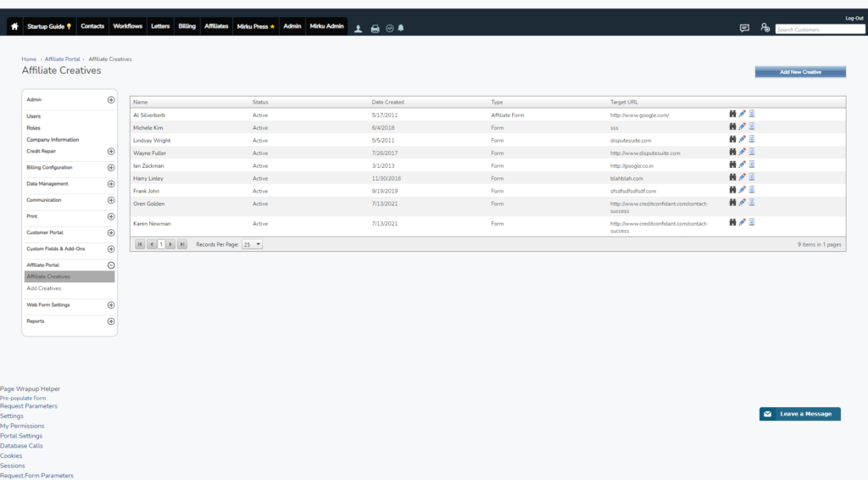Click the document icon for Wayne Fuller

pos(752,152)
